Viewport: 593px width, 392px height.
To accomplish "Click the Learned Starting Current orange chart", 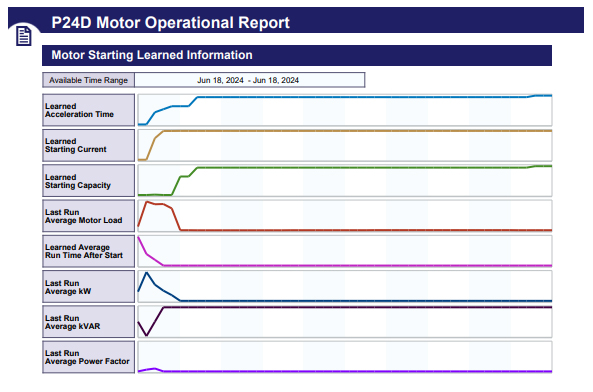I will (345, 145).
